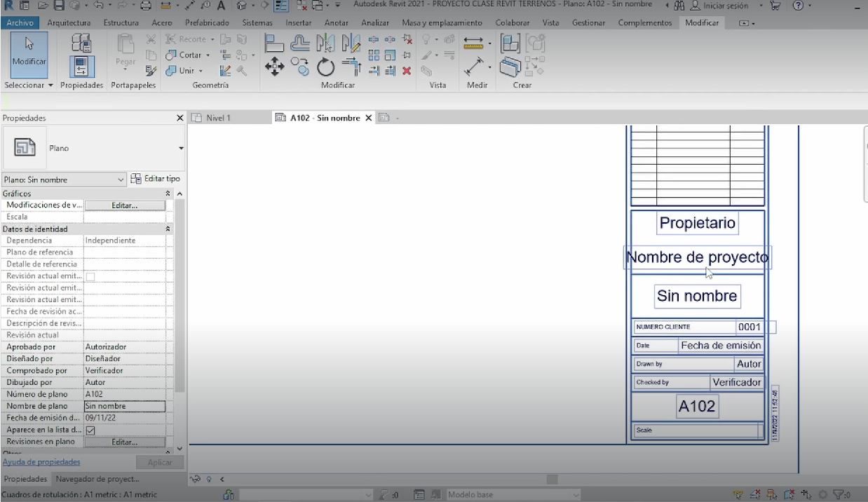
Task: Select the Copy tool
Action: click(x=300, y=67)
